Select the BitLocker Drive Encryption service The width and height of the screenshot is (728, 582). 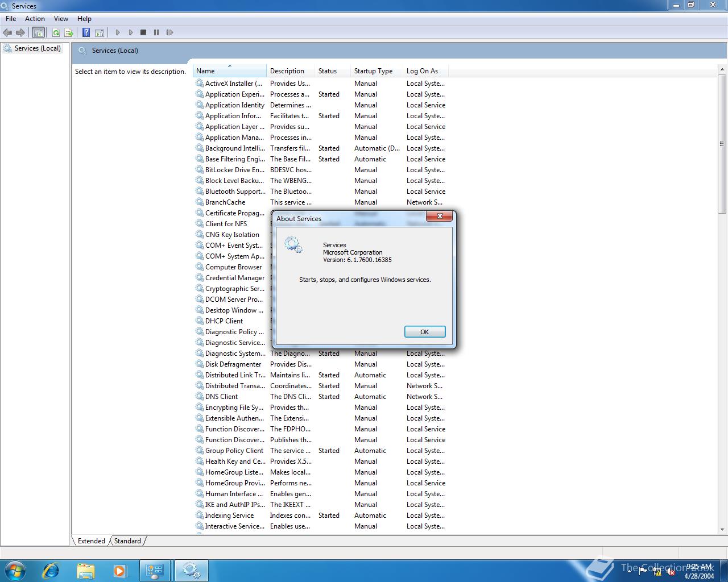click(321, 169)
